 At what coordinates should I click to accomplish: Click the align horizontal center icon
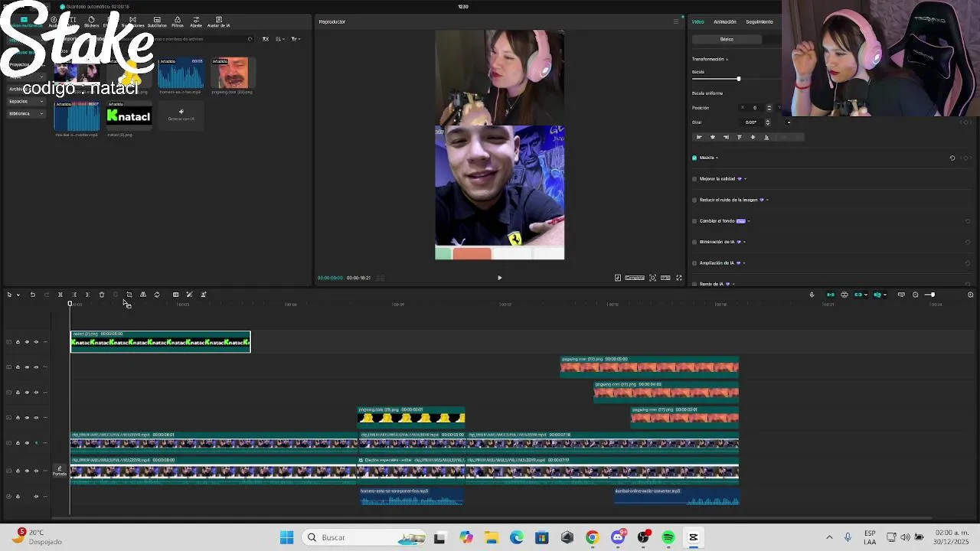pyautogui.click(x=712, y=137)
